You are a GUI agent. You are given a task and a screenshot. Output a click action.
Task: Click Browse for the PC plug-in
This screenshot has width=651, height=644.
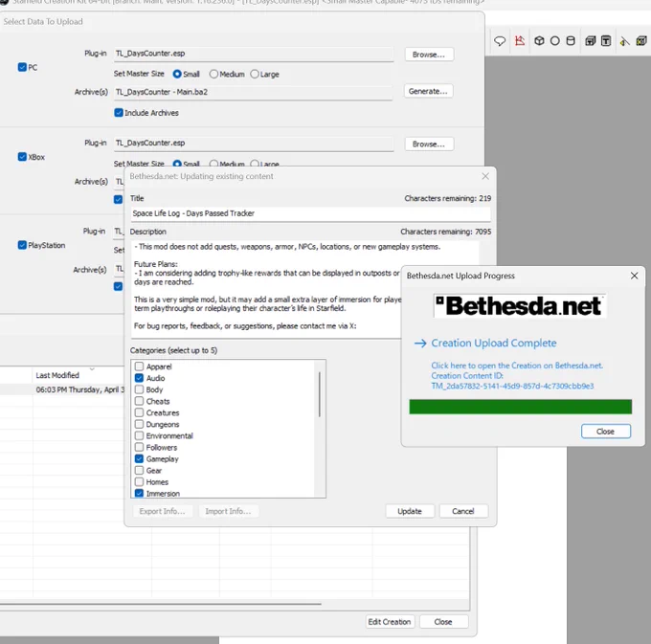(x=429, y=55)
